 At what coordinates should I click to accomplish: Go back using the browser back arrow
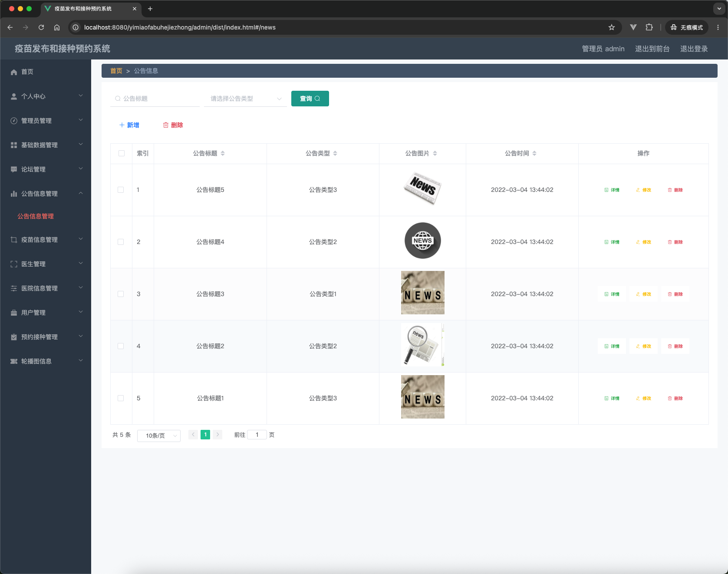(10, 27)
